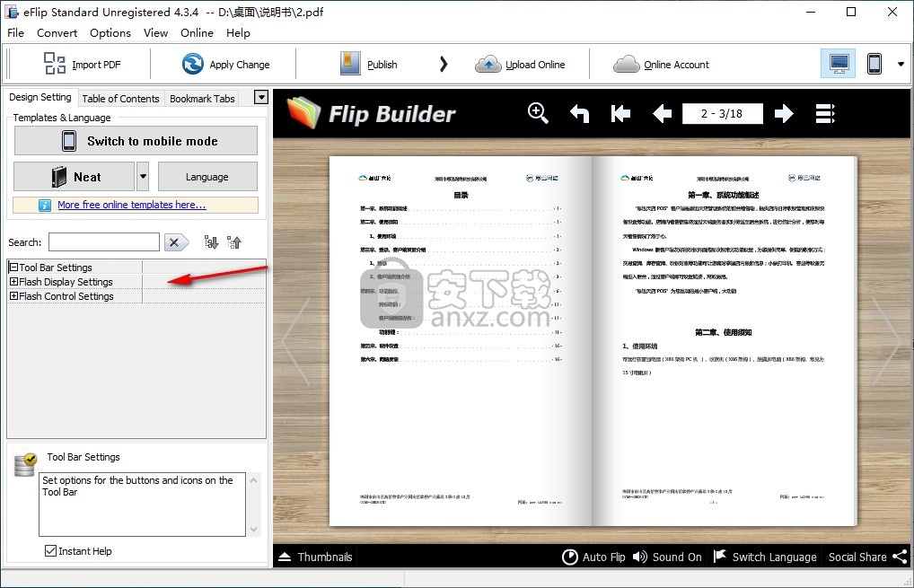Select the mobile phone preview mode
Viewport: 914px width, 588px height.
click(874, 64)
